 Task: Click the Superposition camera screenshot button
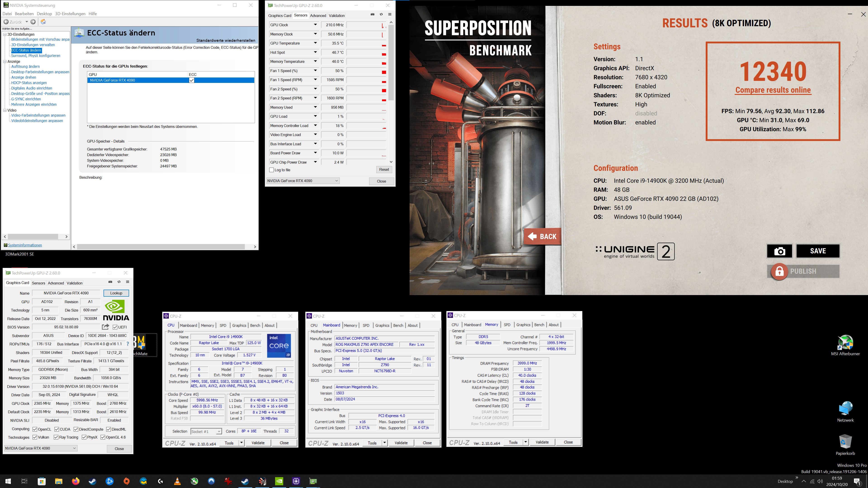pyautogui.click(x=779, y=251)
